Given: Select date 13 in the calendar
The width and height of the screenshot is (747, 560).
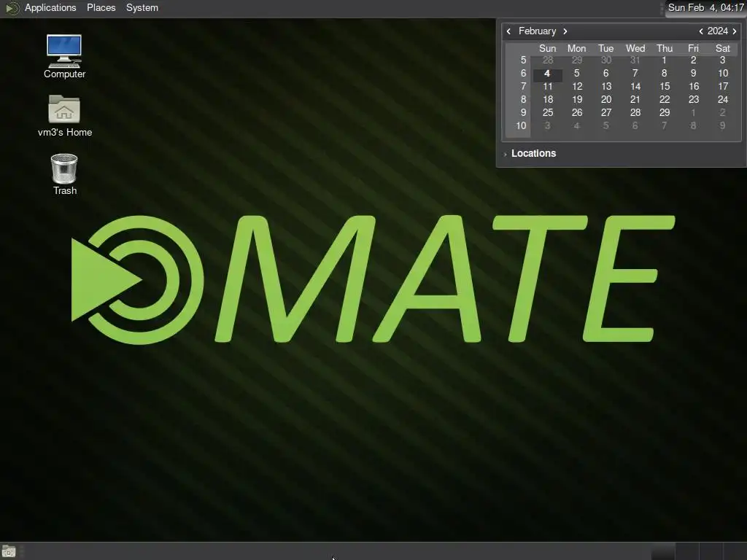Looking at the screenshot, I should pyautogui.click(x=606, y=86).
